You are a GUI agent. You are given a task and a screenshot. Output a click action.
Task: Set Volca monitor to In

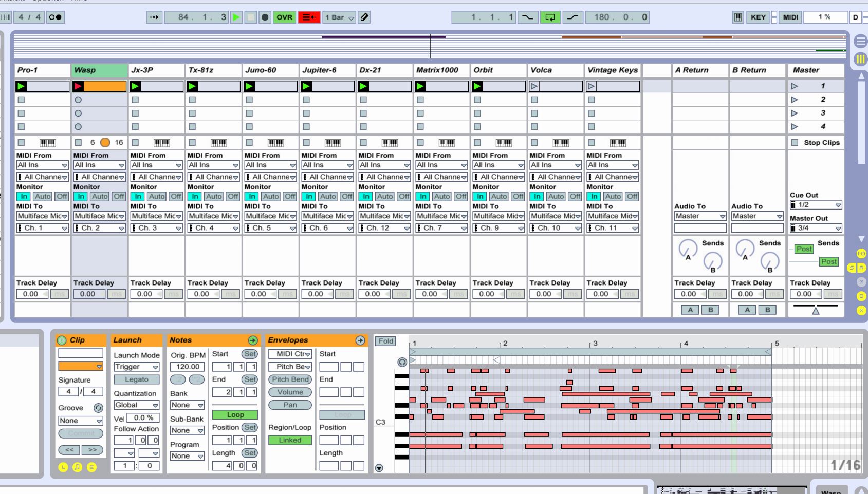[537, 196]
